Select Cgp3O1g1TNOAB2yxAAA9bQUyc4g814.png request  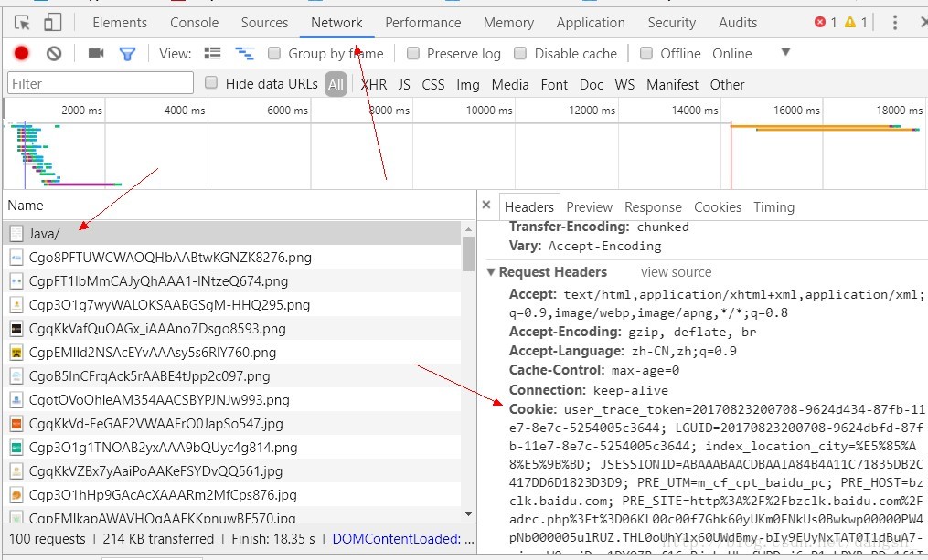pos(232,448)
